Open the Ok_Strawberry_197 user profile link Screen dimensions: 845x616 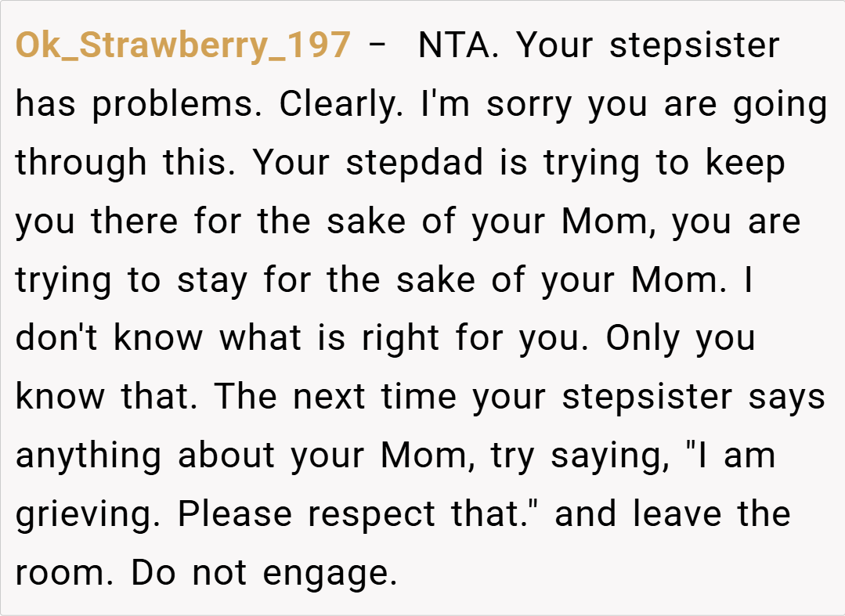click(182, 46)
